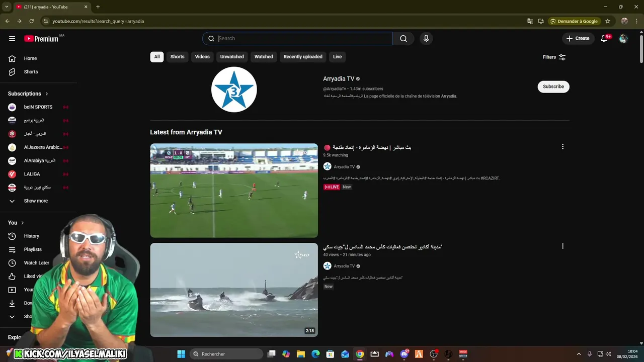
Task: Open File Explorer from taskbar
Action: click(301, 354)
